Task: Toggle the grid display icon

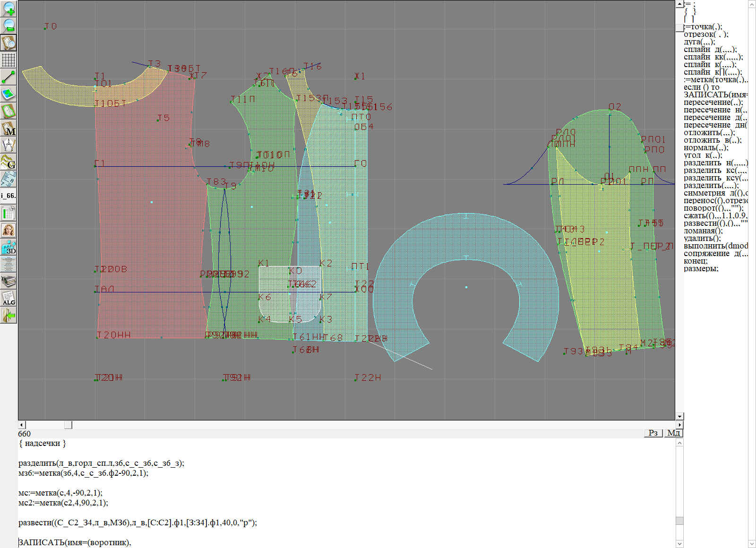Action: coord(9,60)
